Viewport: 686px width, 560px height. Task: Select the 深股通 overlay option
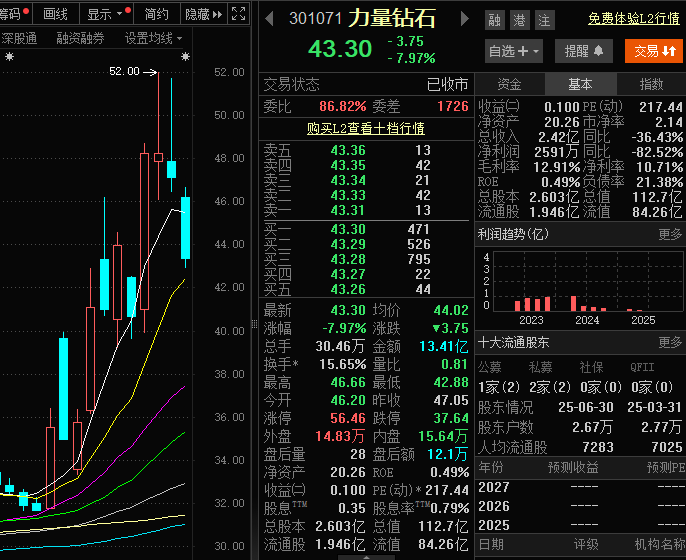click(x=18, y=38)
